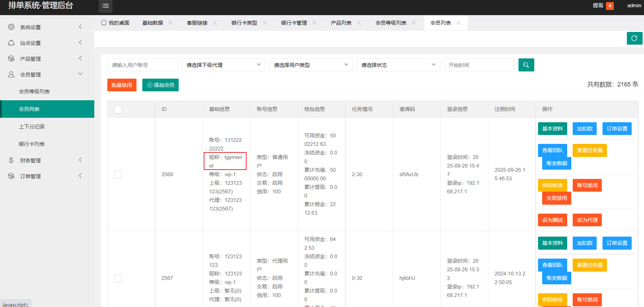Check the checkbox for member ID 2567
This screenshot has height=307, width=644.
(x=118, y=278)
